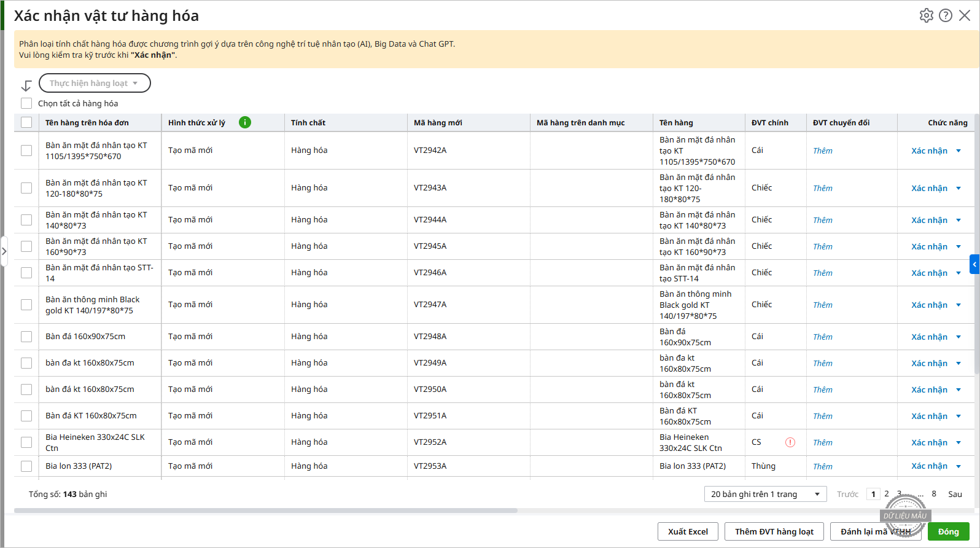980x548 pixels.
Task: Go to page 2 of the records
Action: [x=887, y=494]
